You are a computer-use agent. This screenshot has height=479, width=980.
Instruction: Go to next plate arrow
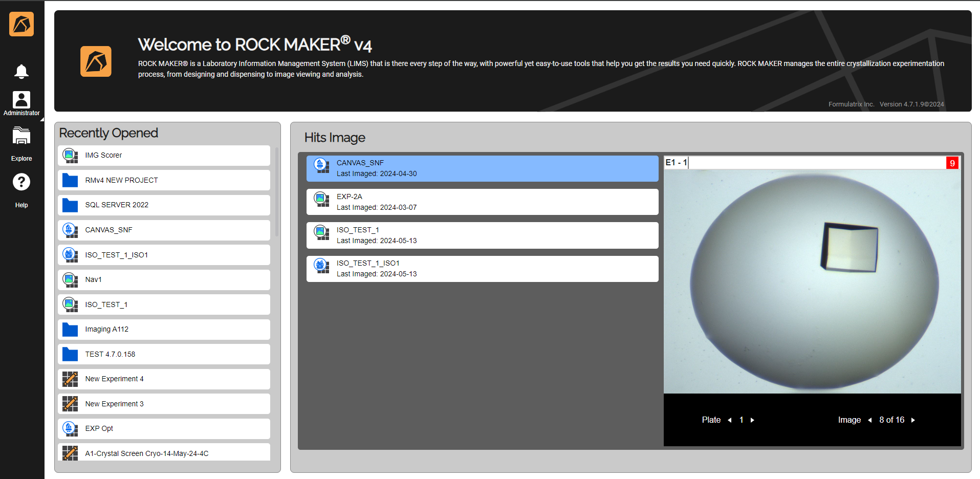point(752,420)
